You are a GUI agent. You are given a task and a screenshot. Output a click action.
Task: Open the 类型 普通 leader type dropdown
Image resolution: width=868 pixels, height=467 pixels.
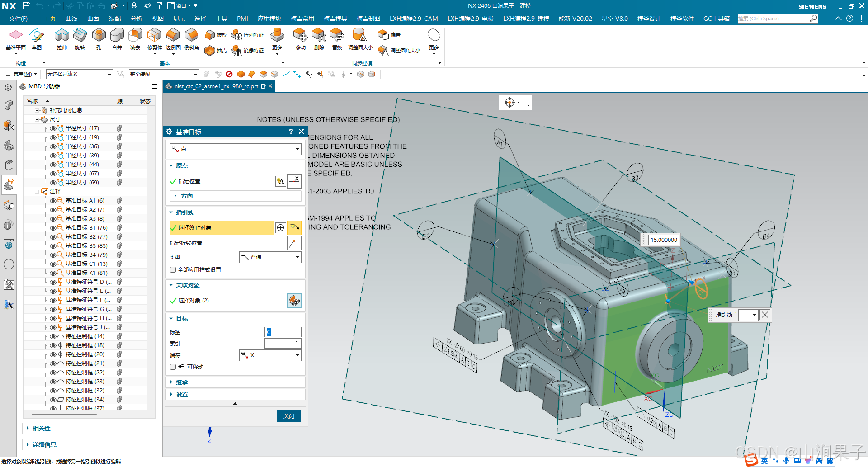(x=270, y=257)
